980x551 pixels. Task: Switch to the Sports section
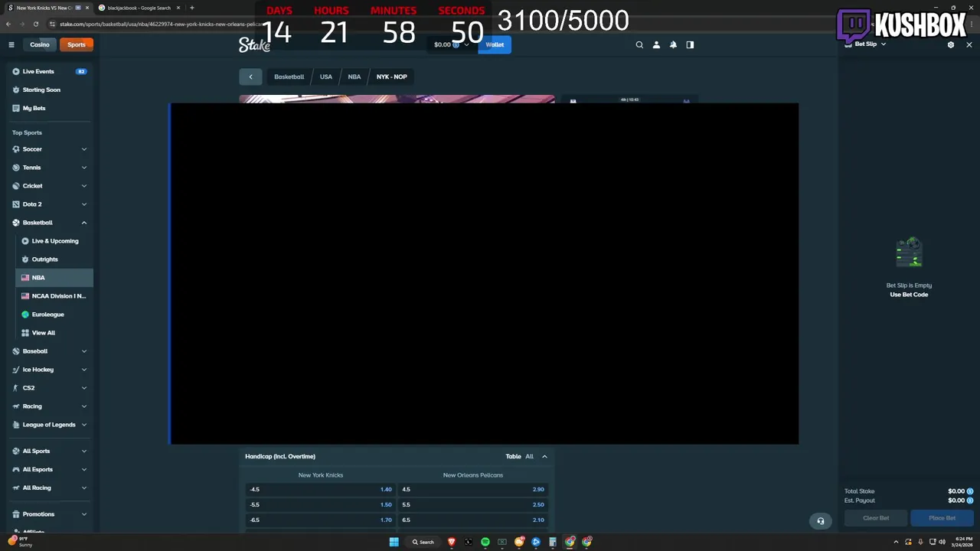click(x=77, y=44)
